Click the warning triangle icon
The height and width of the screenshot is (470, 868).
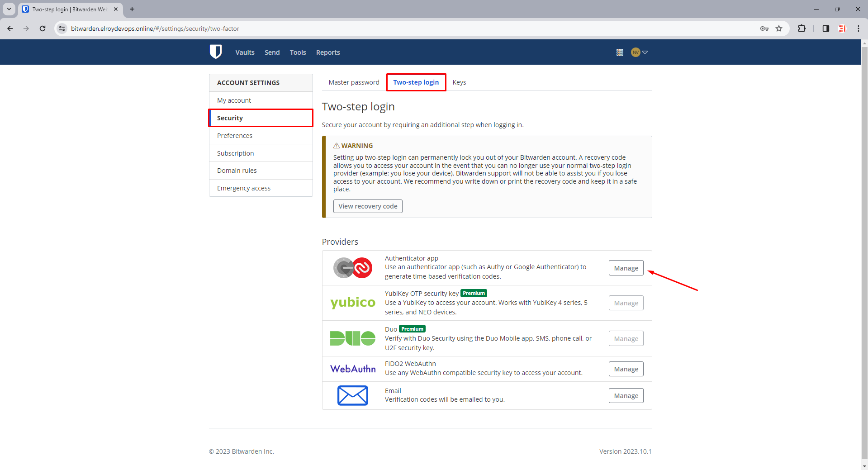(337, 146)
